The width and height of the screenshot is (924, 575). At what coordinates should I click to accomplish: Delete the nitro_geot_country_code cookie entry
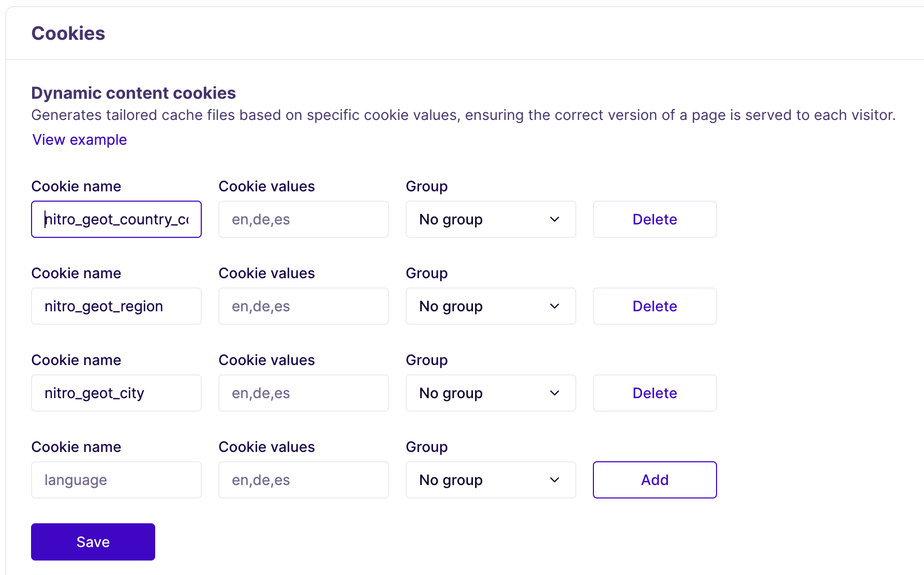(654, 219)
